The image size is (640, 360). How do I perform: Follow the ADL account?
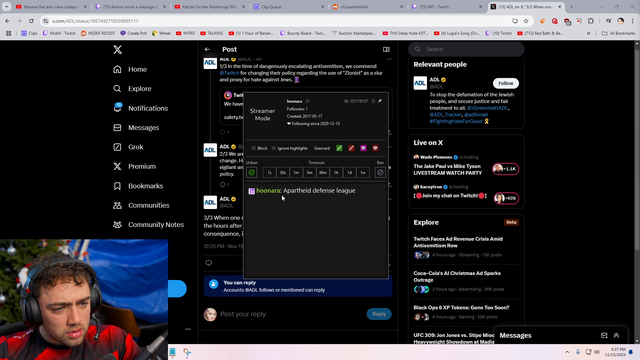click(506, 83)
